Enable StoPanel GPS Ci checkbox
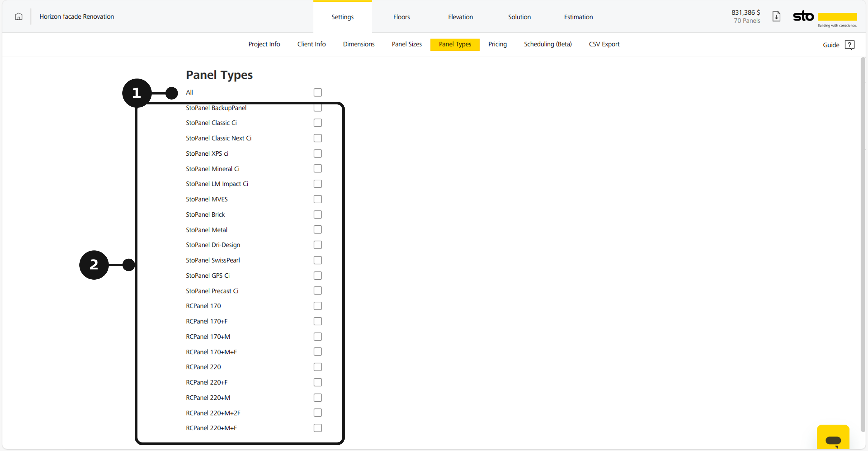The height and width of the screenshot is (451, 868). tap(317, 276)
